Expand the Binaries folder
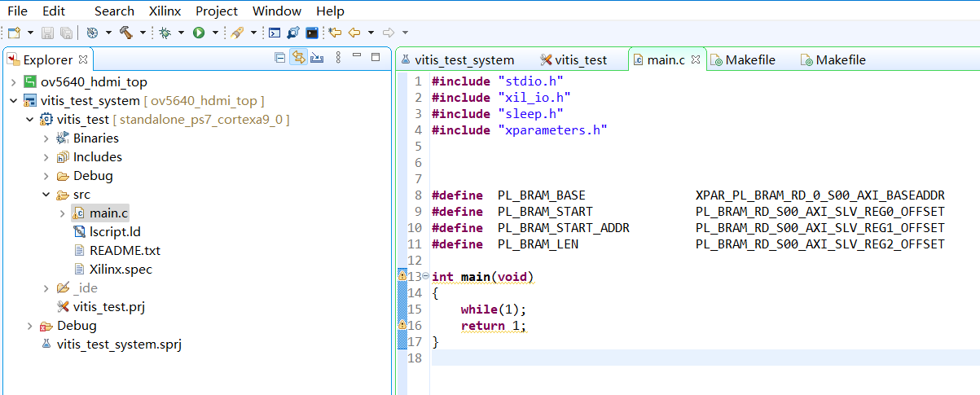 pos(46,138)
